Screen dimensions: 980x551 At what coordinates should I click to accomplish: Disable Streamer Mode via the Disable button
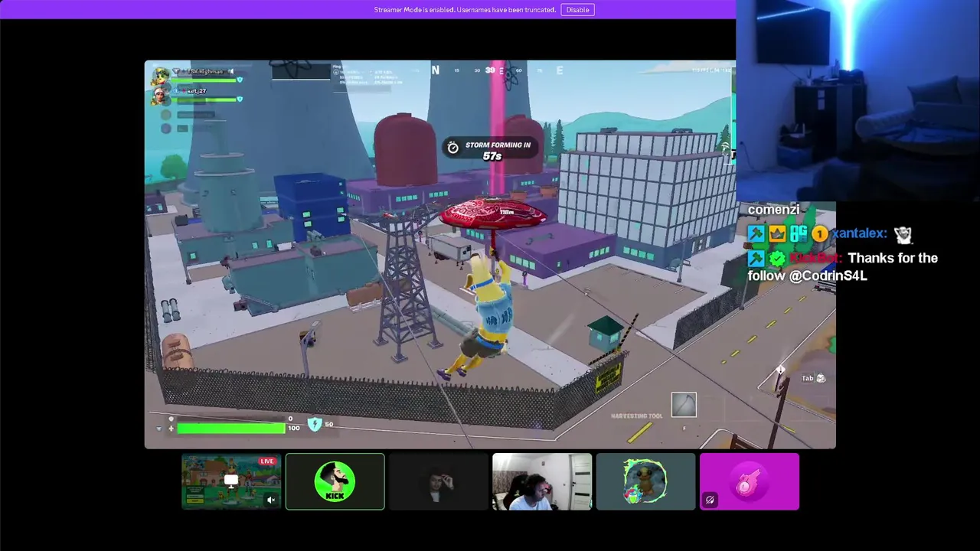click(x=577, y=10)
